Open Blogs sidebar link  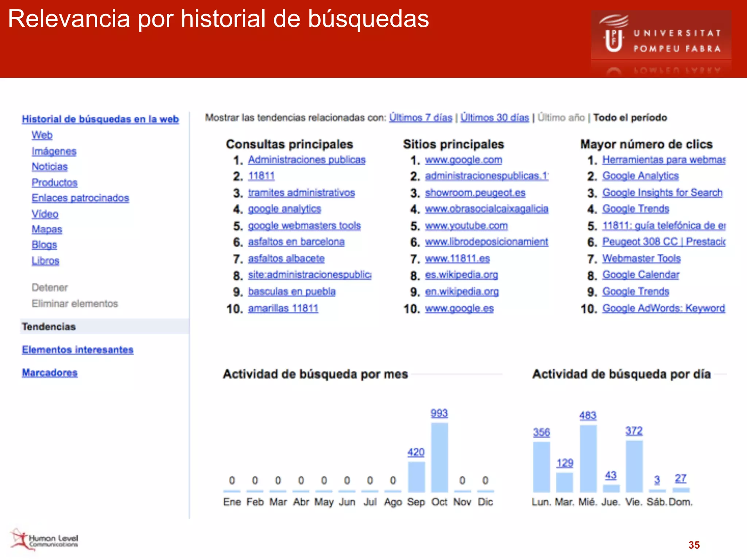tap(44, 245)
